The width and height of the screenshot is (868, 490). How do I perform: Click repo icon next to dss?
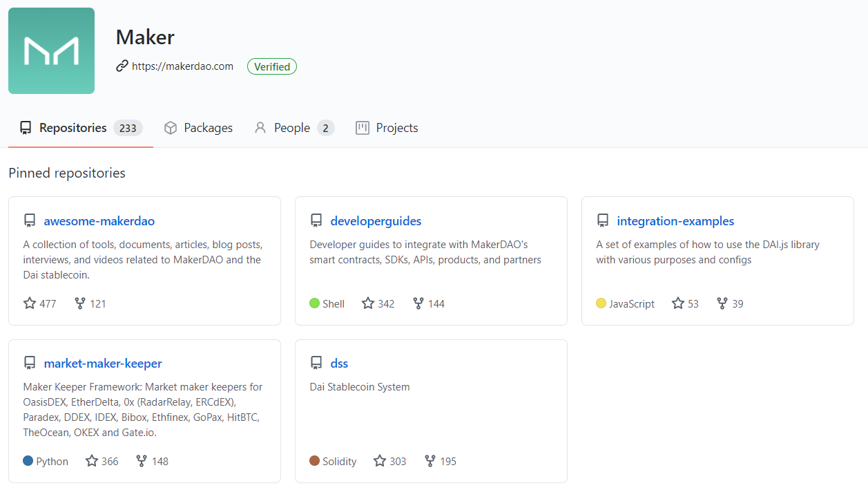316,364
